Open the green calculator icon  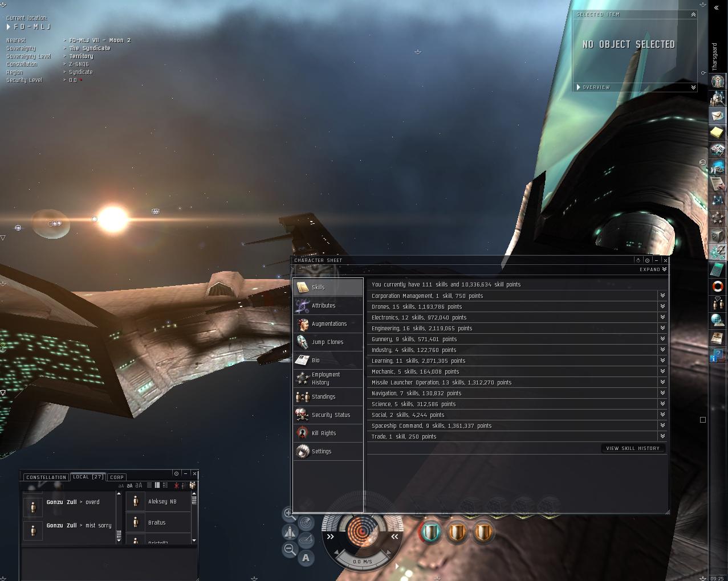tap(718, 269)
